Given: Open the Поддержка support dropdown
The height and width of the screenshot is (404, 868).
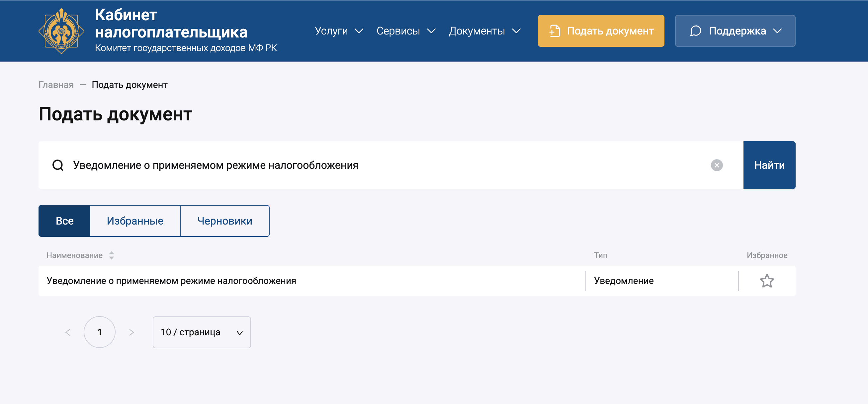Looking at the screenshot, I should (x=735, y=31).
